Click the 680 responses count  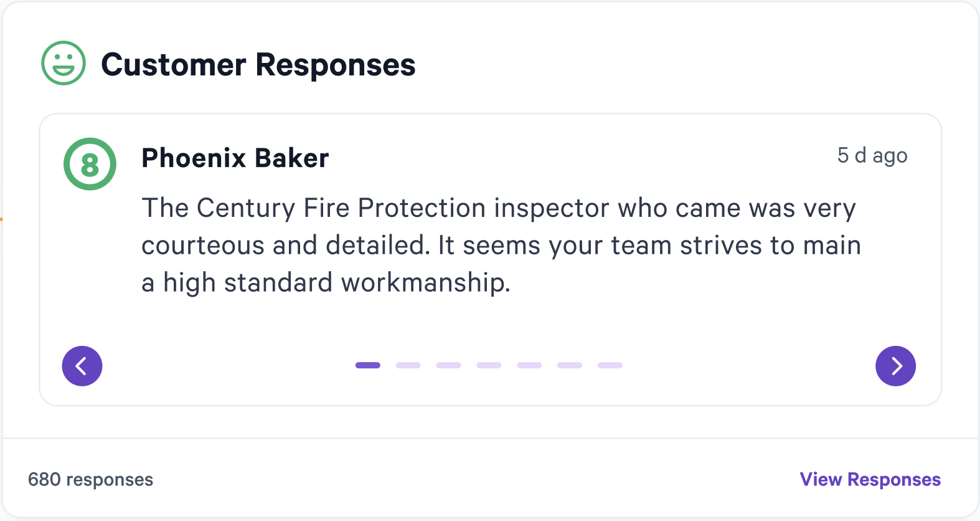(90, 479)
